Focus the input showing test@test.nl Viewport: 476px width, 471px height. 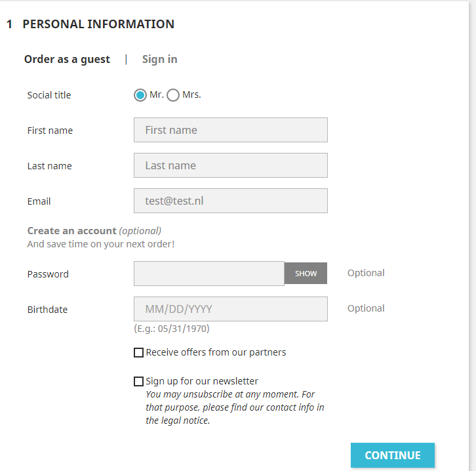click(x=230, y=201)
